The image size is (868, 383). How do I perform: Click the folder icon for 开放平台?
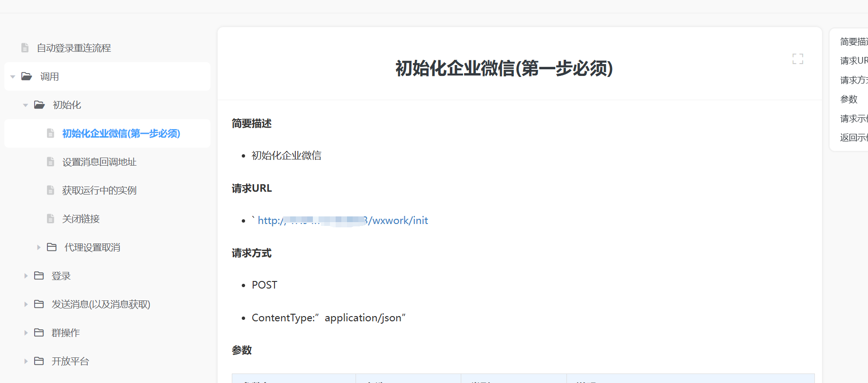(39, 361)
